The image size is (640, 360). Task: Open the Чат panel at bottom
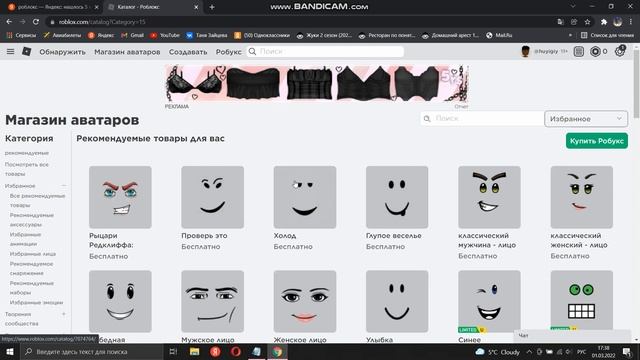point(571,336)
